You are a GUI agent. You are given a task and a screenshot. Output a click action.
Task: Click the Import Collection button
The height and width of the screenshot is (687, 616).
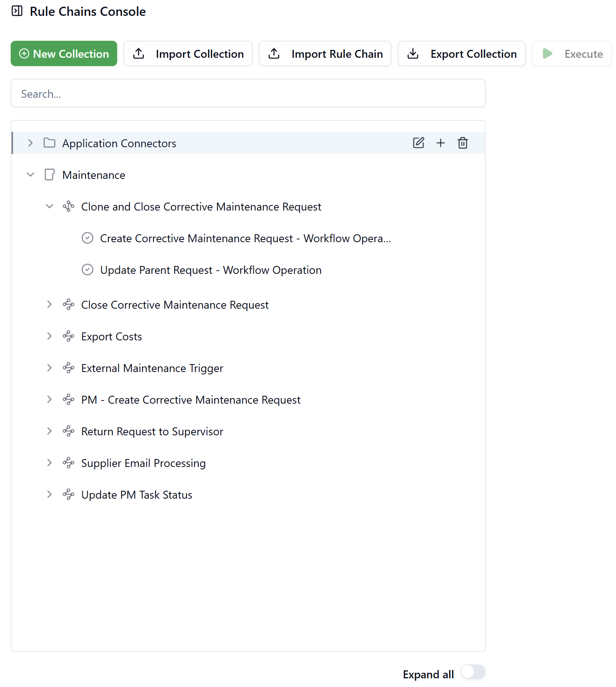pos(188,53)
